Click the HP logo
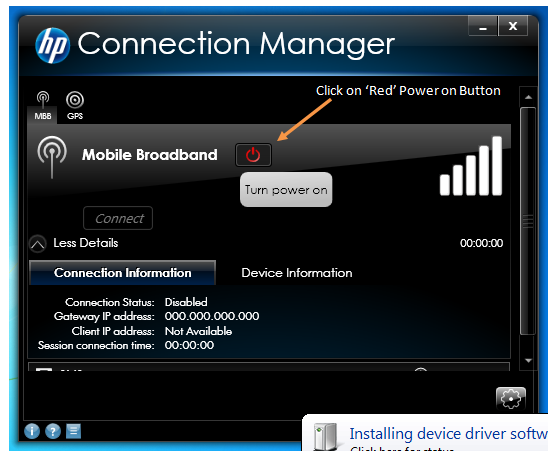The height and width of the screenshot is (457, 555). pos(52,46)
